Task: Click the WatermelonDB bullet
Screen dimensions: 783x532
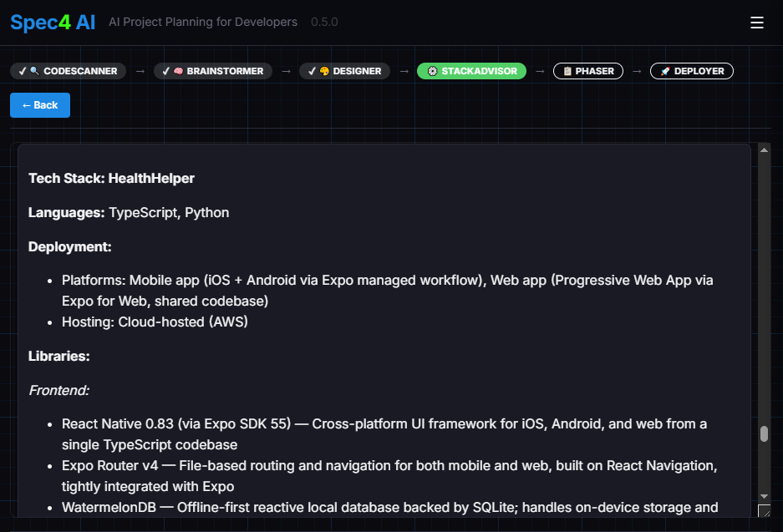Action: [x=390, y=508]
